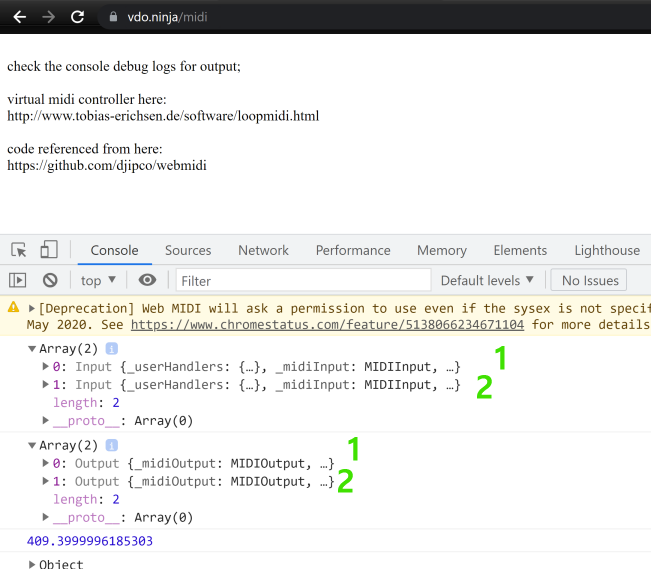Expand the 1: Output array entry
This screenshot has width=651, height=569.
(x=45, y=481)
